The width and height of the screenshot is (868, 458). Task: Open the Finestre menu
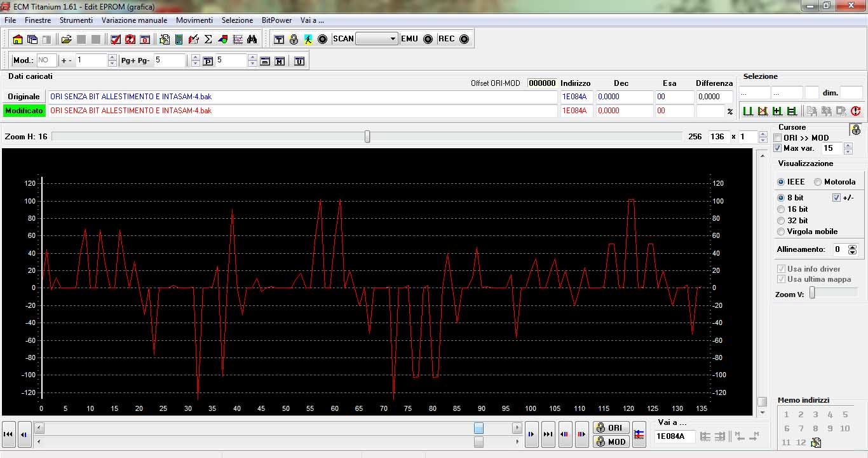tap(38, 20)
